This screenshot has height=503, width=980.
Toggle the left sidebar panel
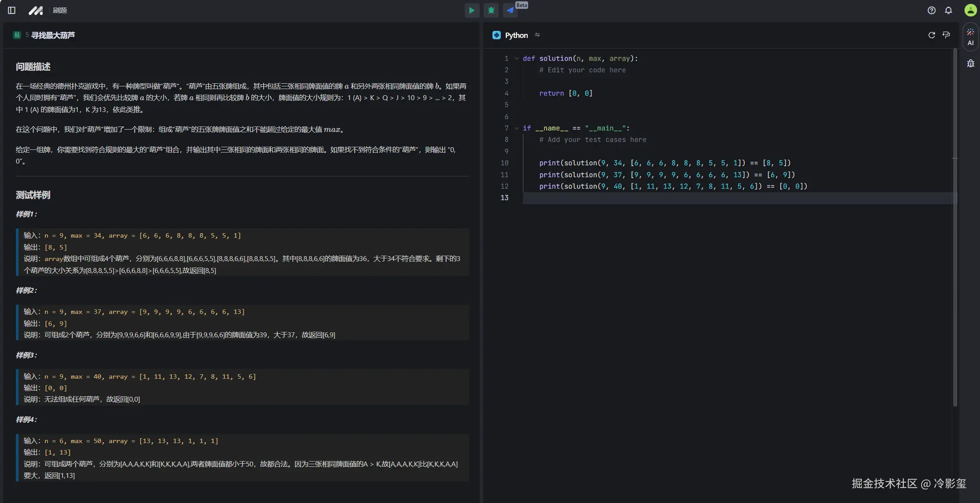tap(12, 10)
